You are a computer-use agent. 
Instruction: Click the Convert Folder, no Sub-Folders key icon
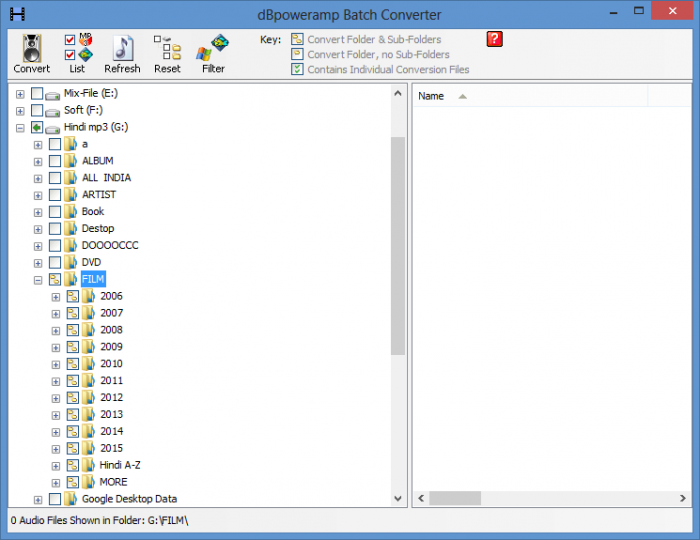297,54
